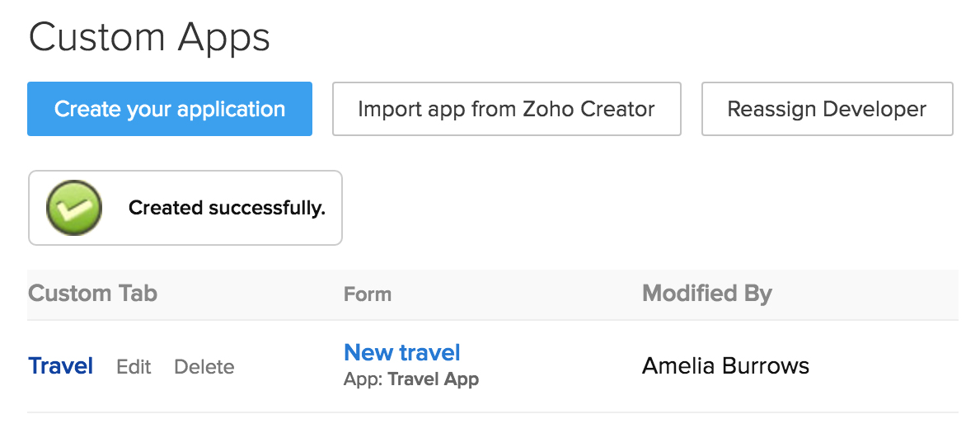Click the green success checkmark icon
Viewport: 980px width, 433px height.
pyautogui.click(x=74, y=208)
